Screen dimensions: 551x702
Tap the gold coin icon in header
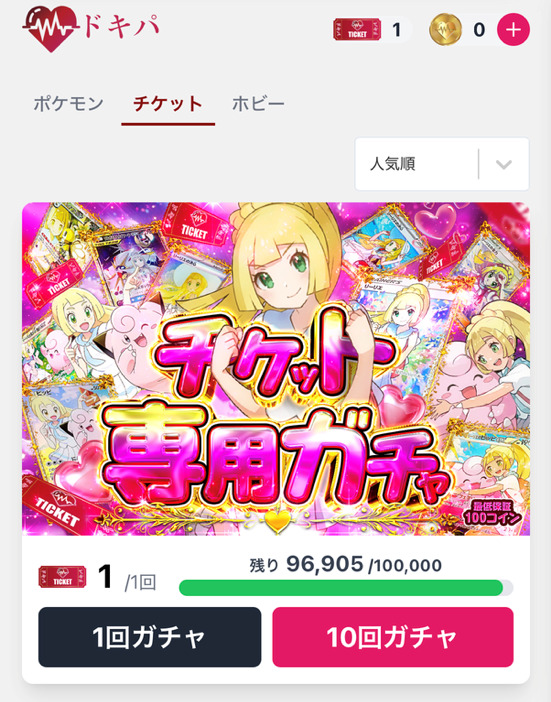(445, 30)
